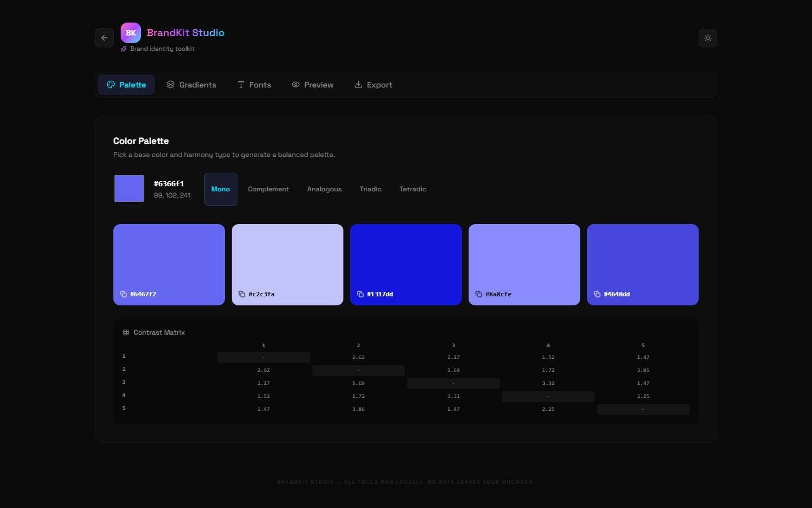812x508 pixels.
Task: Go to the Preview tab
Action: (x=312, y=85)
